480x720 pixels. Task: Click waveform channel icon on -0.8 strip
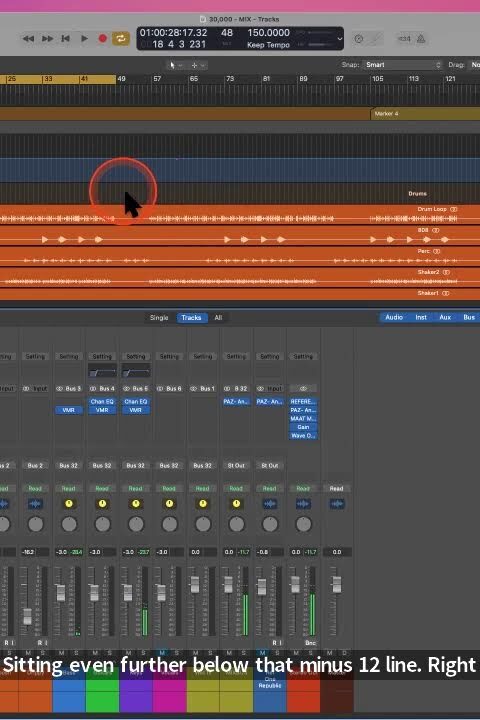coord(270,504)
